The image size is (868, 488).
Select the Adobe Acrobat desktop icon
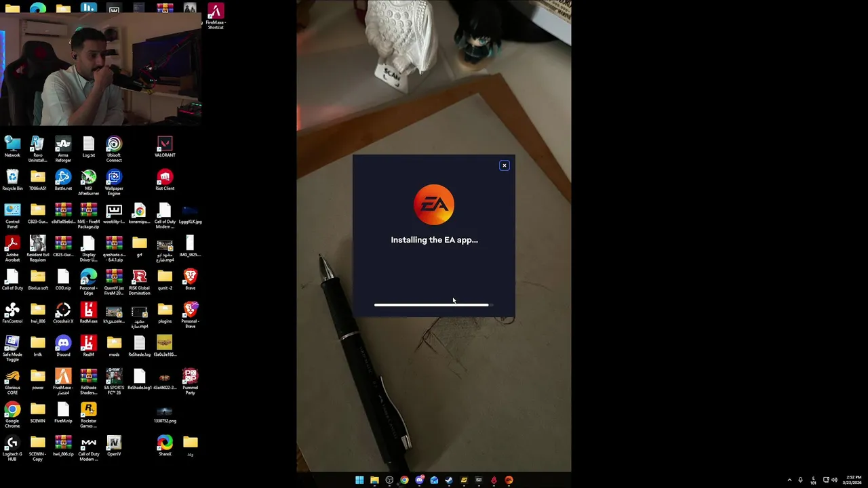pyautogui.click(x=12, y=249)
